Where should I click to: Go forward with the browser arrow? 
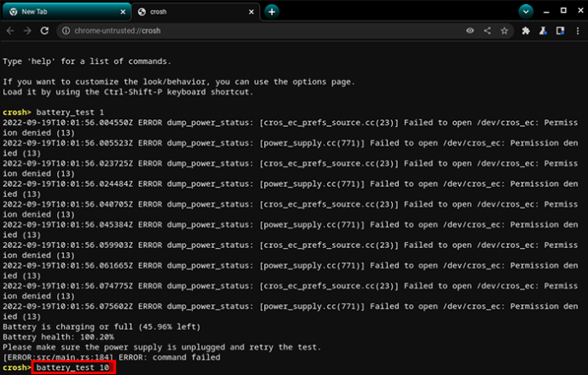coord(27,31)
